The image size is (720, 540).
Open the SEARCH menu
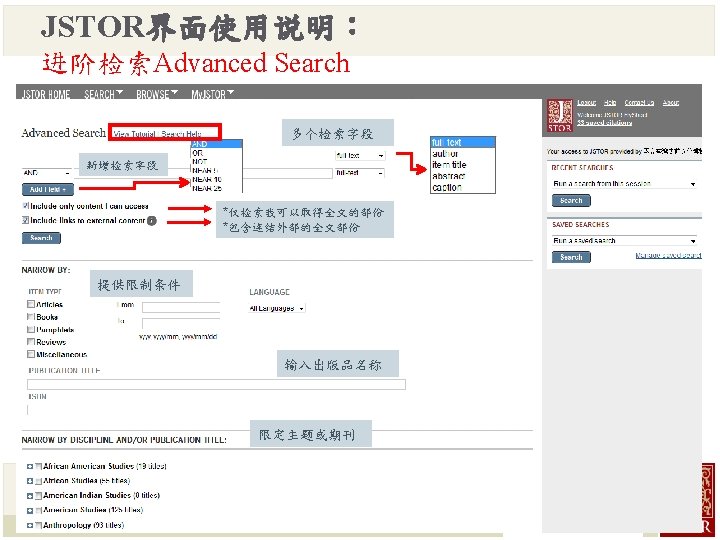click(x=103, y=95)
